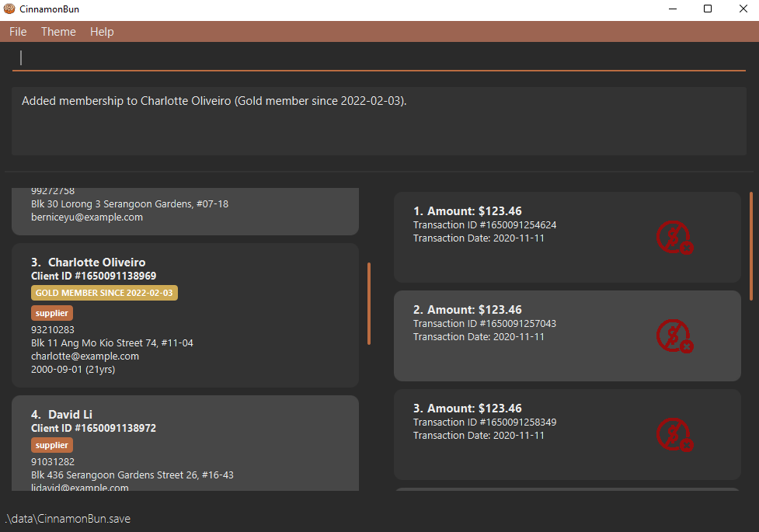Click address Blk 11 Ang Mo Kio Street 74
This screenshot has width=759, height=532.
[x=113, y=343]
